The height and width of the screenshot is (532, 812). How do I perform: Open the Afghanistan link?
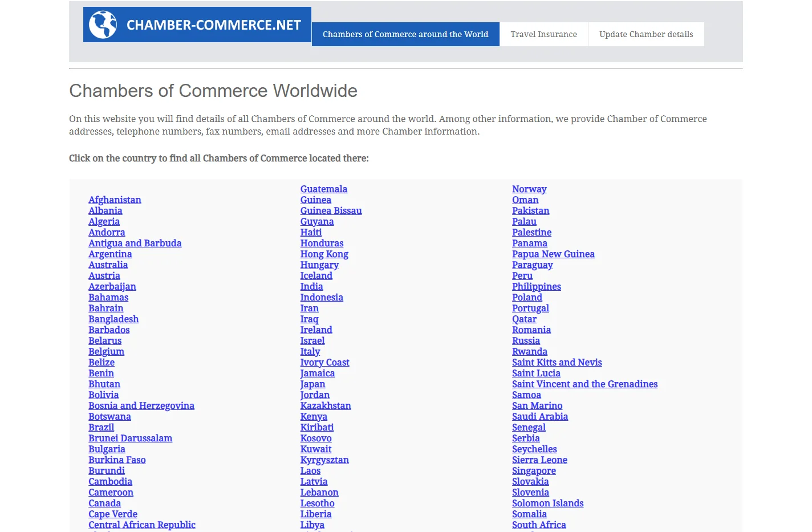pos(115,200)
